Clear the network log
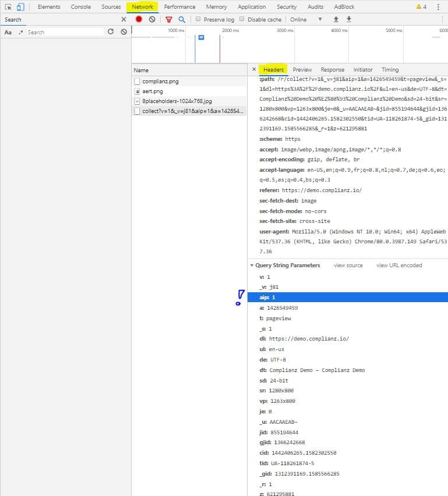 point(152,19)
